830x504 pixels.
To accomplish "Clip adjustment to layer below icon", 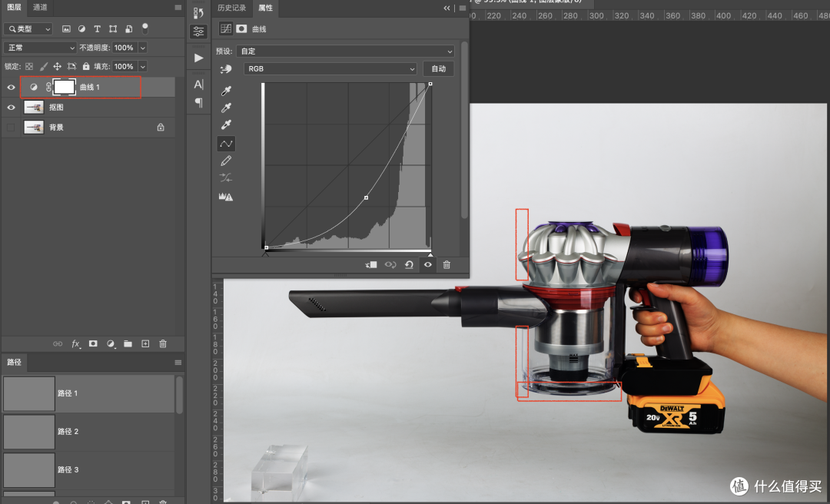I will 371,264.
